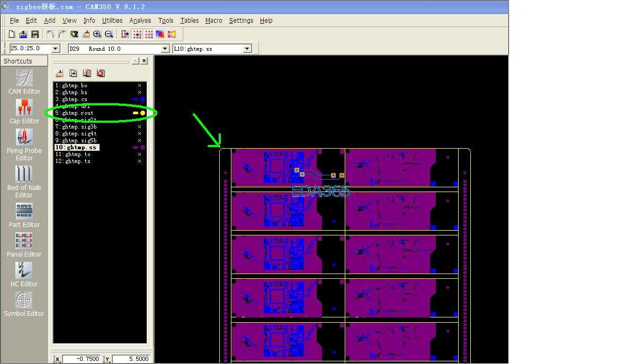Open the View menu
This screenshot has height=364, width=644.
point(69,20)
